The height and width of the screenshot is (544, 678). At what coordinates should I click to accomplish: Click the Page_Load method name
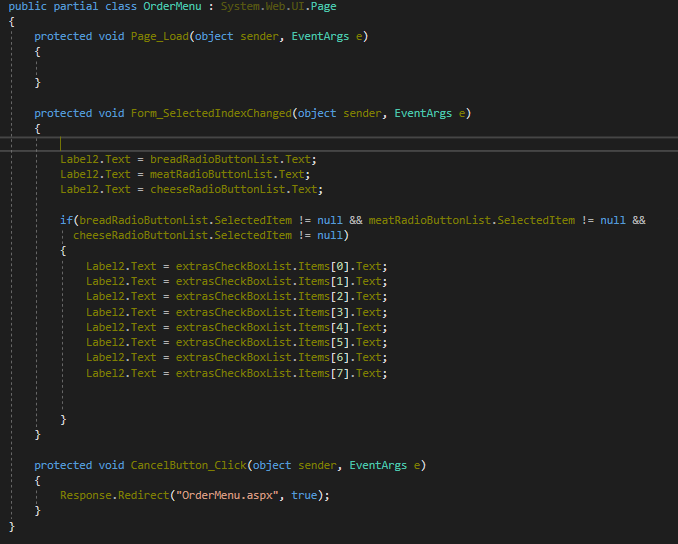coord(160,36)
